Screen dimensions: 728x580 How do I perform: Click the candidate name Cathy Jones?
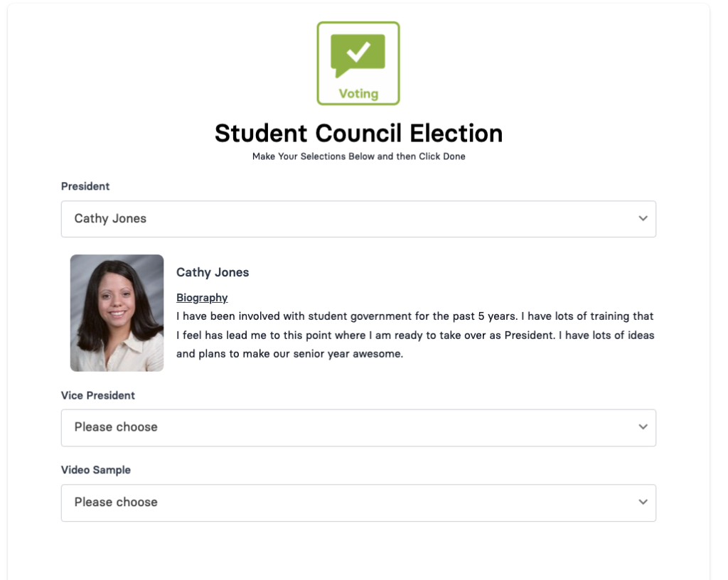tap(212, 272)
